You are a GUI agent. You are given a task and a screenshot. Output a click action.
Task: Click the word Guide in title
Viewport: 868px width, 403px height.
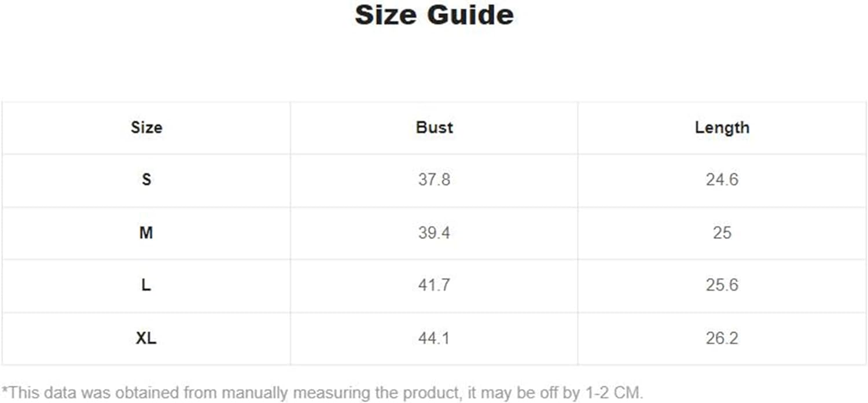pyautogui.click(x=471, y=14)
